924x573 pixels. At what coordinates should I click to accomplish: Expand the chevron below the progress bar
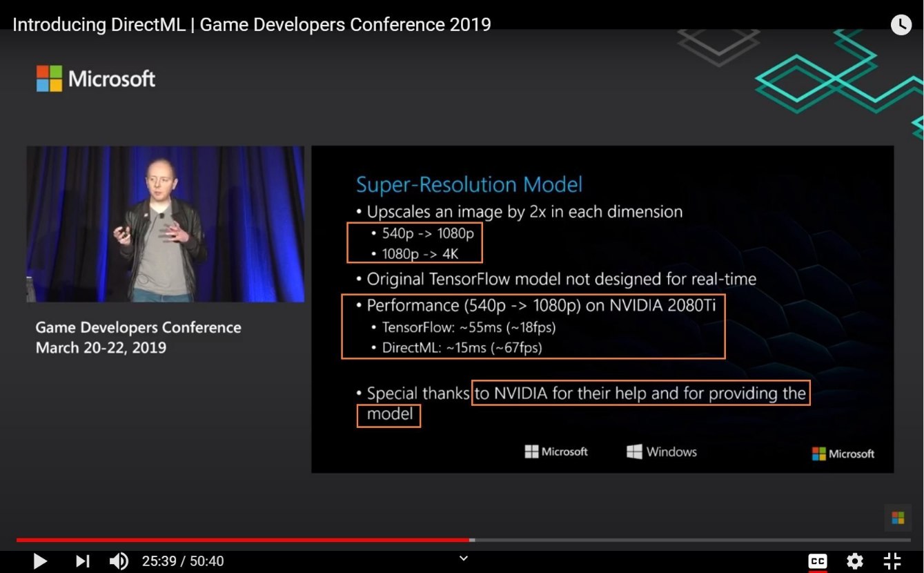tap(464, 558)
